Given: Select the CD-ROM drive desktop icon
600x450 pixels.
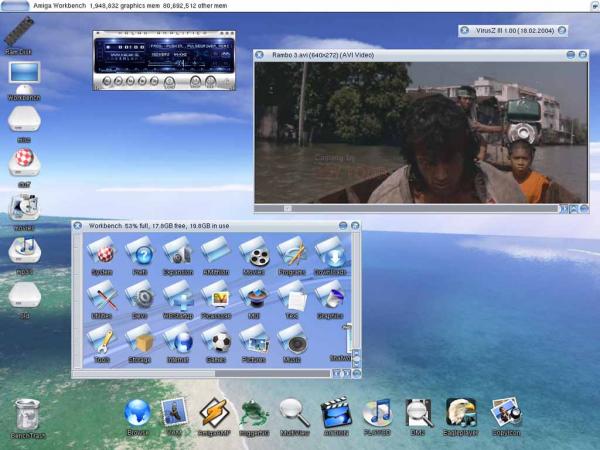Looking at the screenshot, I should coord(24,212).
